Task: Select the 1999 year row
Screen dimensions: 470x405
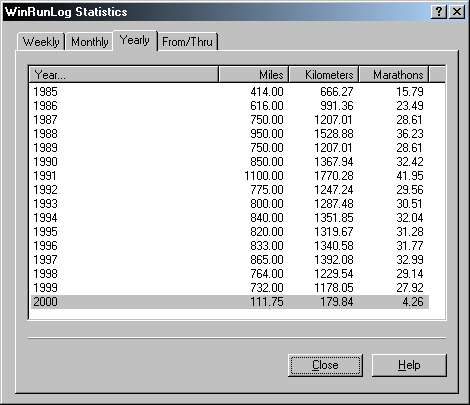Action: pyautogui.click(x=230, y=288)
